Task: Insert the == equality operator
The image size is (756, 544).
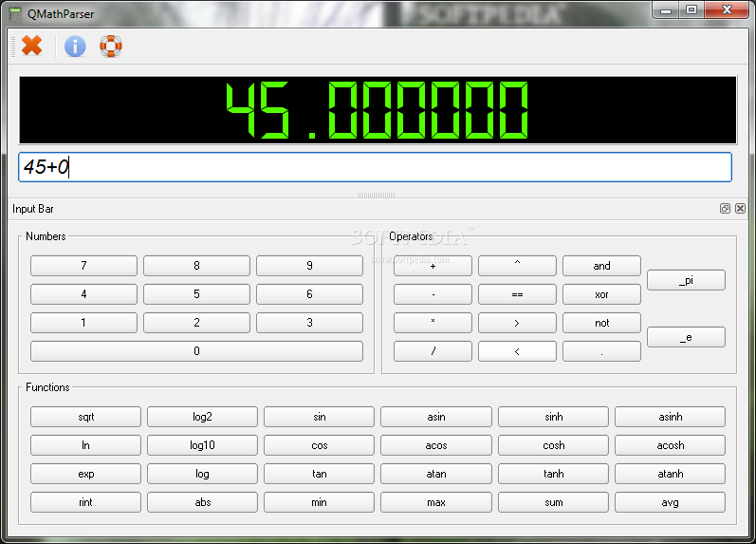Action: click(517, 294)
